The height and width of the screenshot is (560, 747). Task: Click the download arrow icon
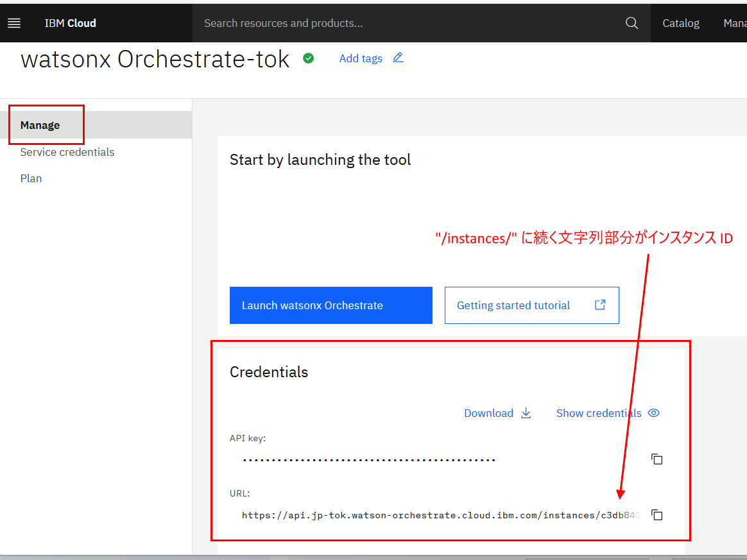click(526, 413)
